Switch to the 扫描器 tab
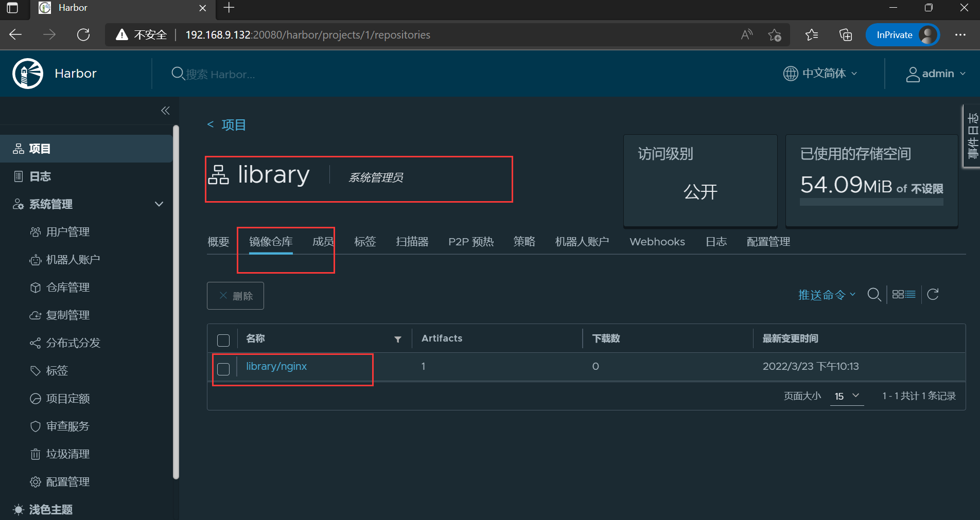The width and height of the screenshot is (980, 520). tap(412, 242)
